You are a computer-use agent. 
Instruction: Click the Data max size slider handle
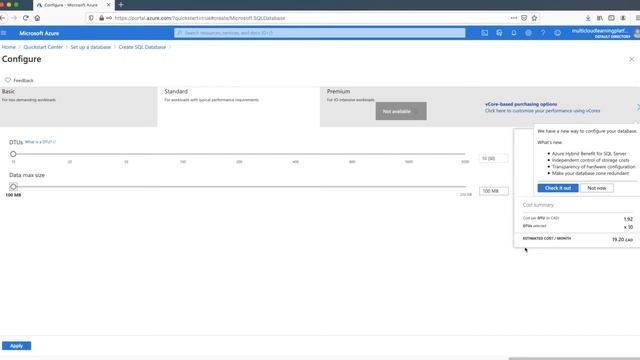click(13, 187)
